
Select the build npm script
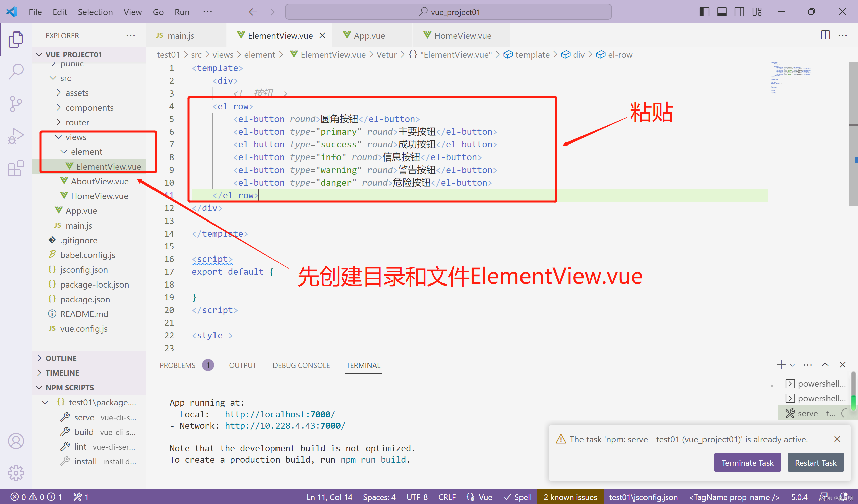[89, 432]
